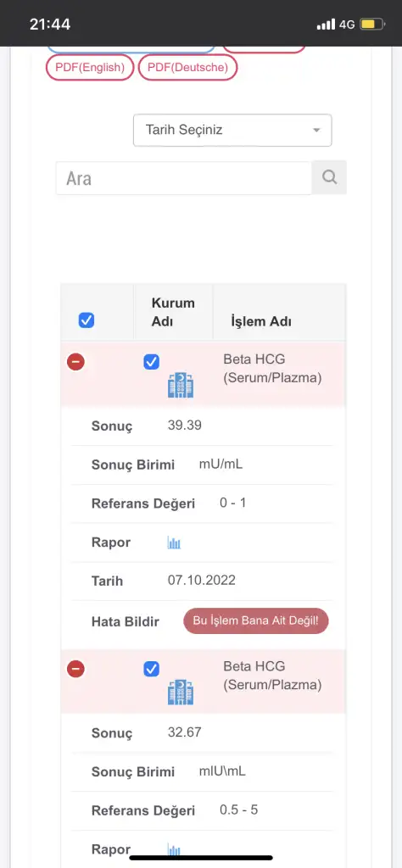
Task: Report error with Bu İşlem Bana Ait Değil!
Action: 256,621
